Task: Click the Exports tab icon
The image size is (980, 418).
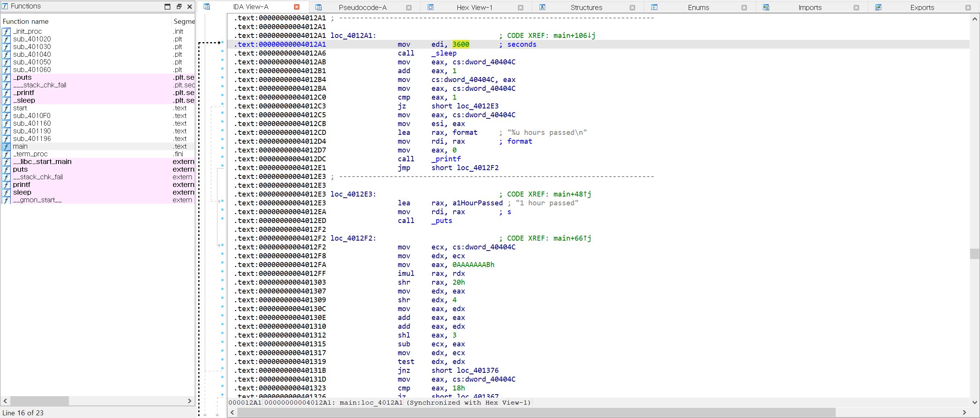Action: coord(878,7)
